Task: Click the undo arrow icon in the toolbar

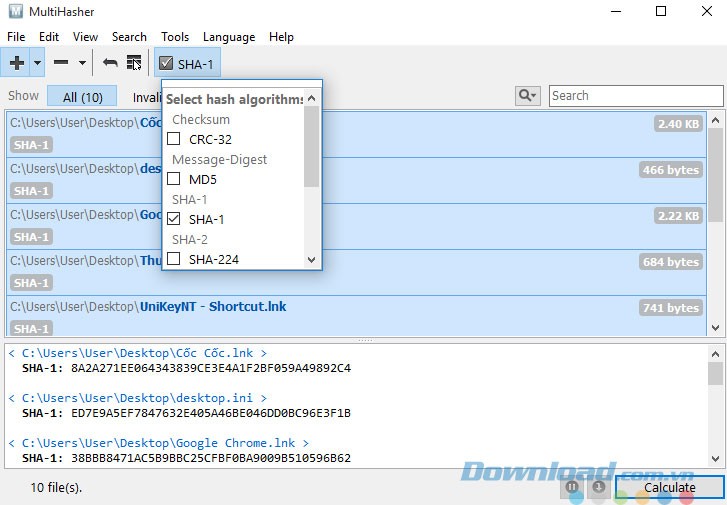Action: click(110, 63)
